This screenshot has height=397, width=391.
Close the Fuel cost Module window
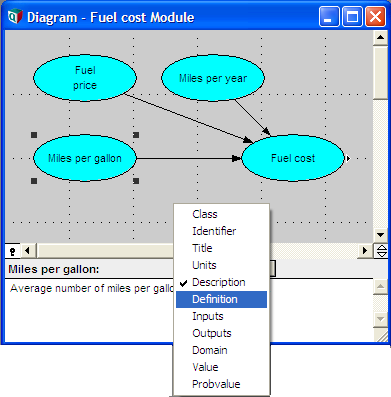(375, 17)
